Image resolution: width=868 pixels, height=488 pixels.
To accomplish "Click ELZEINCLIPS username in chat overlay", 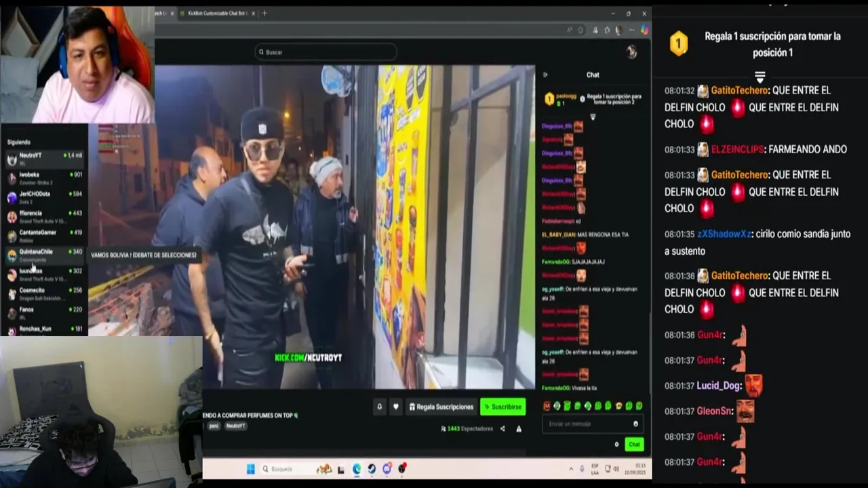I will (x=738, y=149).
